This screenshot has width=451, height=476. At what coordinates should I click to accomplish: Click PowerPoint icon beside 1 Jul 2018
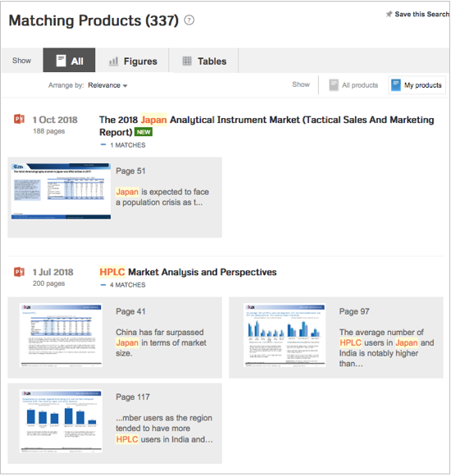[19, 272]
